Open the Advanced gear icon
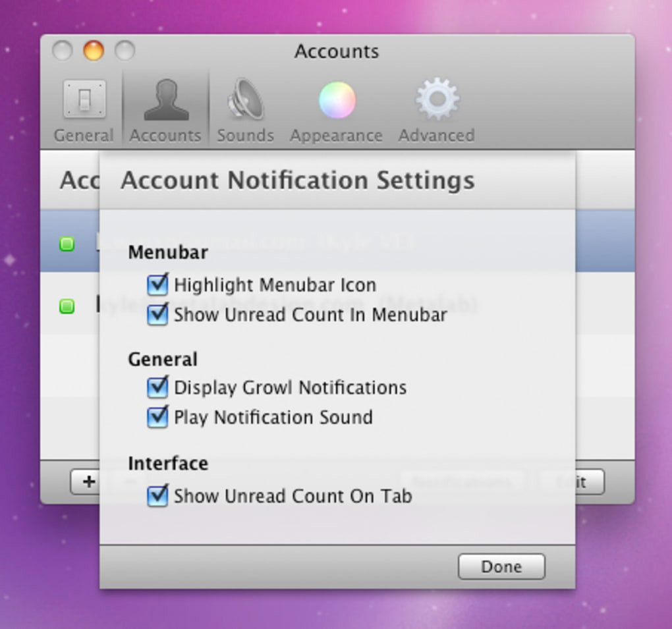The width and height of the screenshot is (672, 629). (437, 99)
